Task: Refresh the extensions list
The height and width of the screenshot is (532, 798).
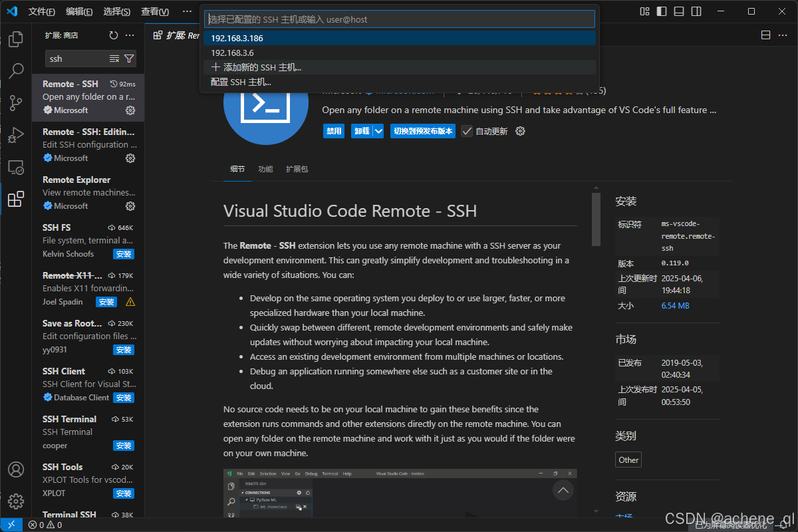Action: pyautogui.click(x=113, y=35)
